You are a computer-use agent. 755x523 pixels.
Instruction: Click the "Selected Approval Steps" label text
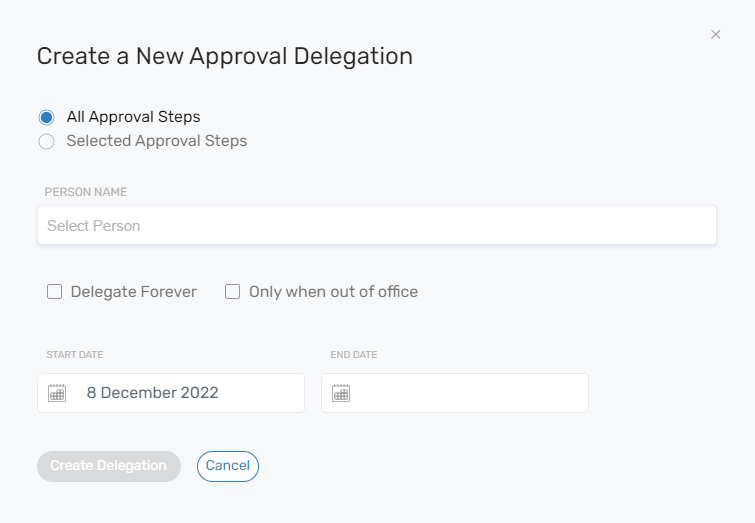[157, 141]
